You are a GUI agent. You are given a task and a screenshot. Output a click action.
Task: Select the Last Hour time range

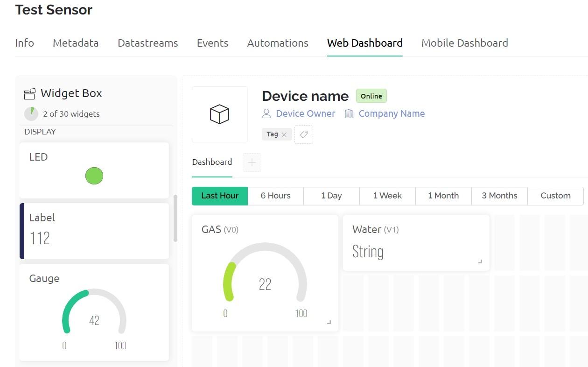220,196
